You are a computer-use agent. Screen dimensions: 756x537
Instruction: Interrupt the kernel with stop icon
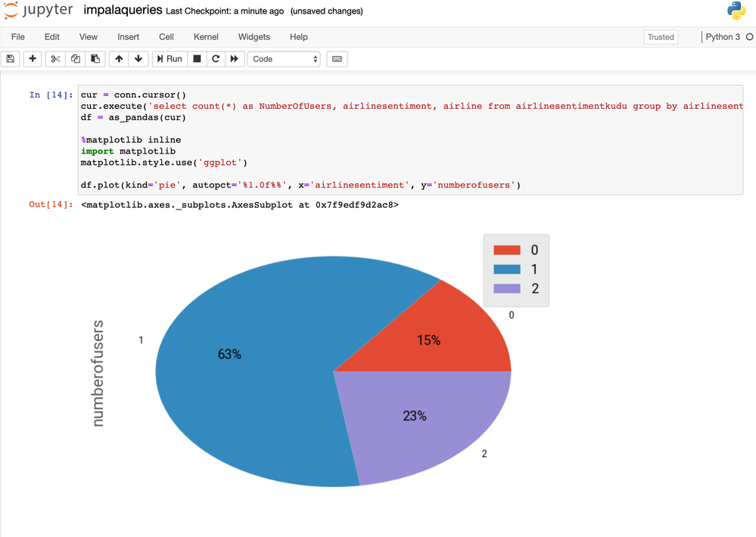coord(197,59)
